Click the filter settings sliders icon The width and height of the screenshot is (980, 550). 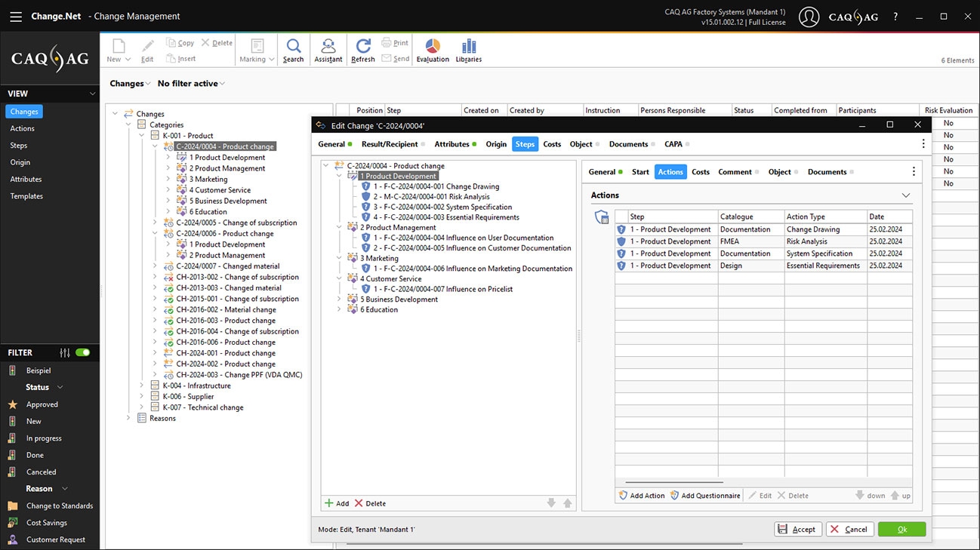tap(65, 352)
